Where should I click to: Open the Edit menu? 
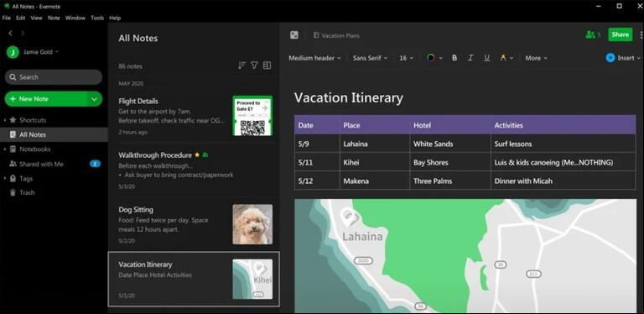tap(20, 18)
